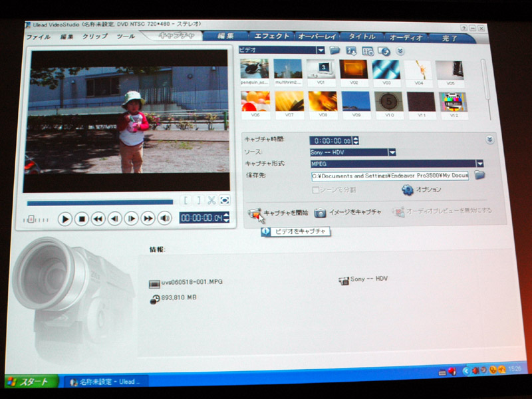Click the Fast Forward playback button
Viewport: 532px width, 399px height.
tap(148, 218)
